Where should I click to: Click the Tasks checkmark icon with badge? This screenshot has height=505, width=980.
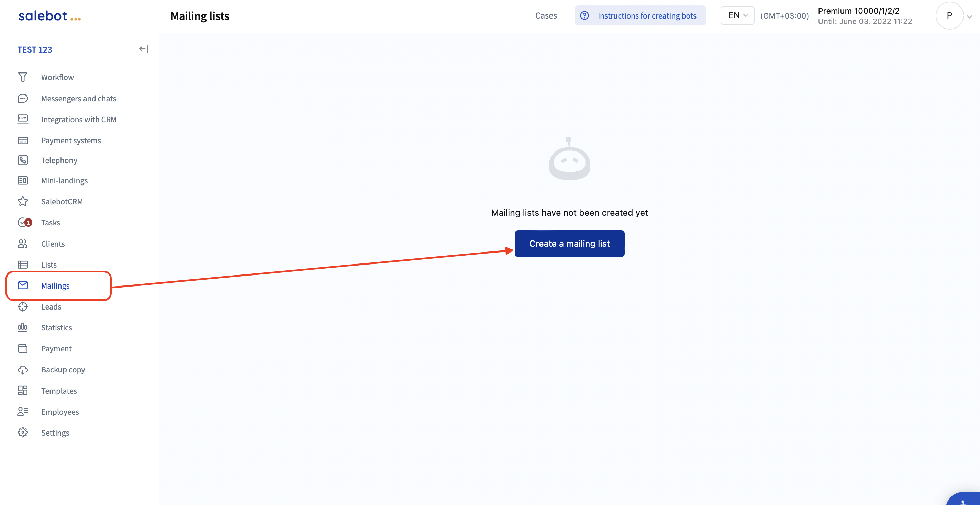25,223
